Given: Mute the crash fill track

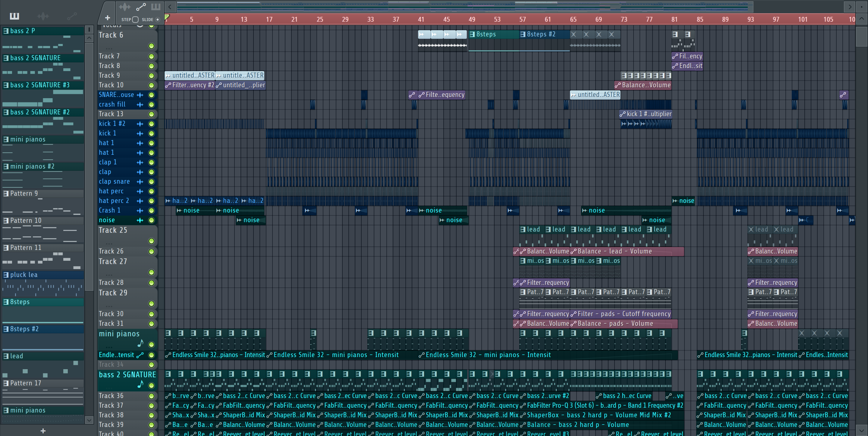Looking at the screenshot, I should pyautogui.click(x=152, y=105).
